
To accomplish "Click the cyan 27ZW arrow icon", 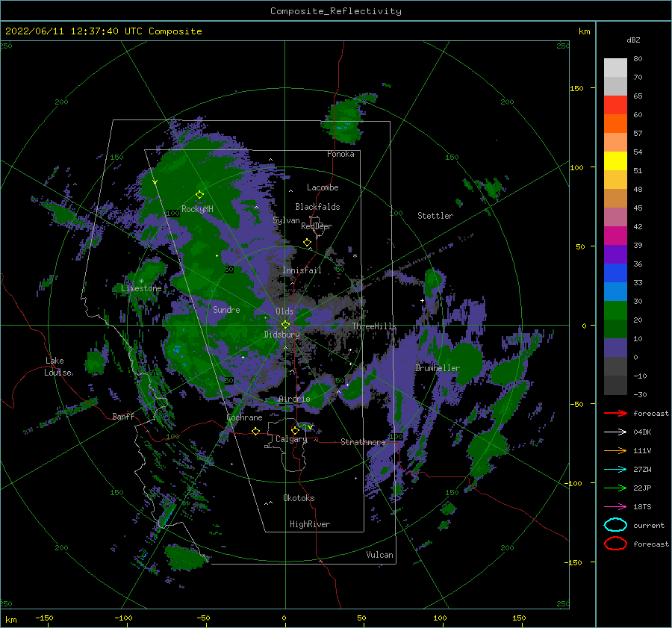I will 615,470.
